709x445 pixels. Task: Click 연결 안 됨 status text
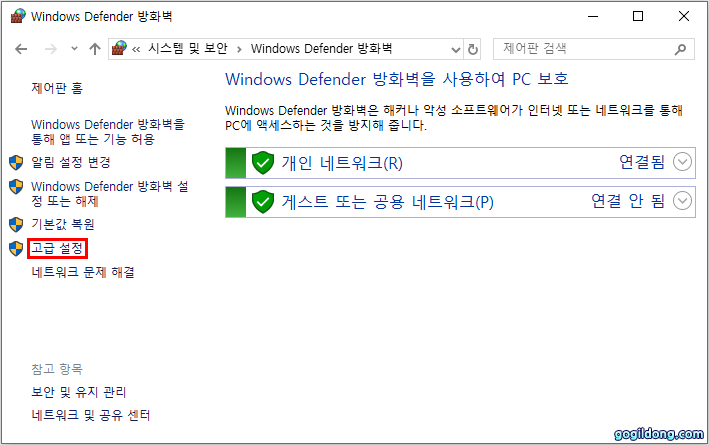628,201
